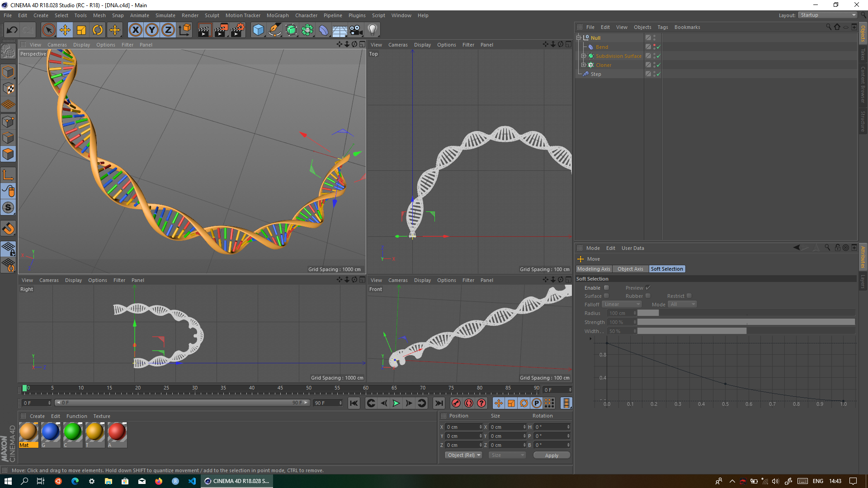The image size is (868, 488).
Task: Toggle Autokeying button
Action: point(469,403)
